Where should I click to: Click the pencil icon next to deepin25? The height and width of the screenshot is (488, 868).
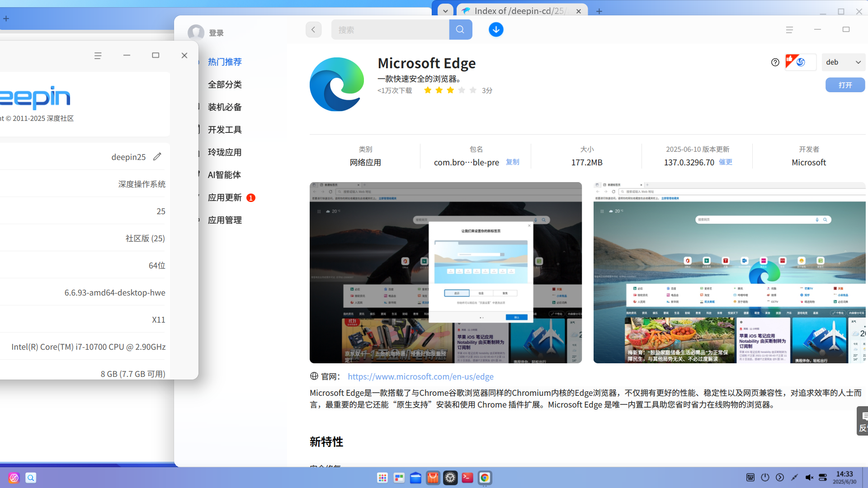[157, 157]
